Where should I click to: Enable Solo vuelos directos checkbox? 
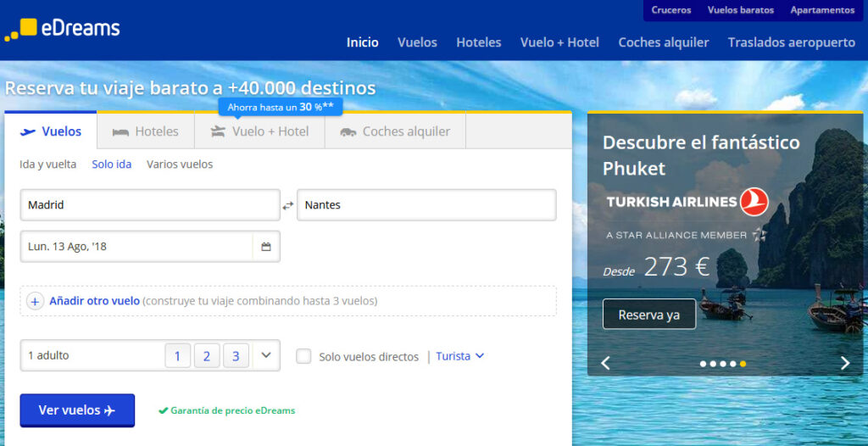click(x=303, y=356)
